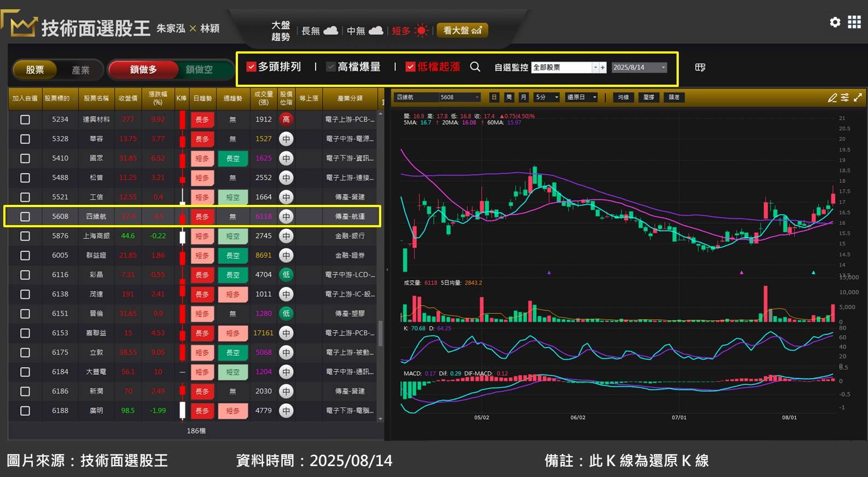Screen dimensions: 868x477
Task: Click the search magnifier icon
Action: pos(475,67)
